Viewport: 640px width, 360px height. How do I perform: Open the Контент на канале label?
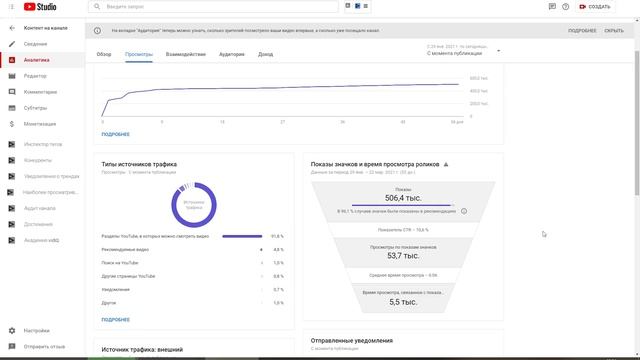46,28
